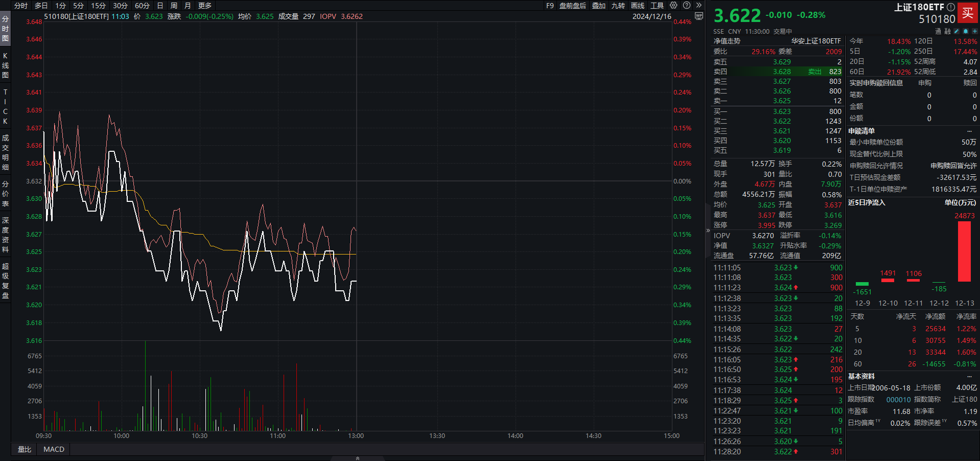Open F9 deep data

point(550,6)
